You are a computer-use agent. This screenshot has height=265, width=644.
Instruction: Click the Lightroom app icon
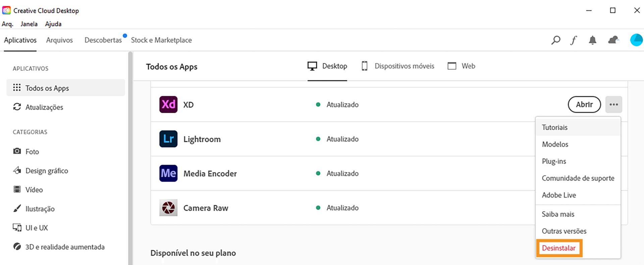pyautogui.click(x=168, y=139)
